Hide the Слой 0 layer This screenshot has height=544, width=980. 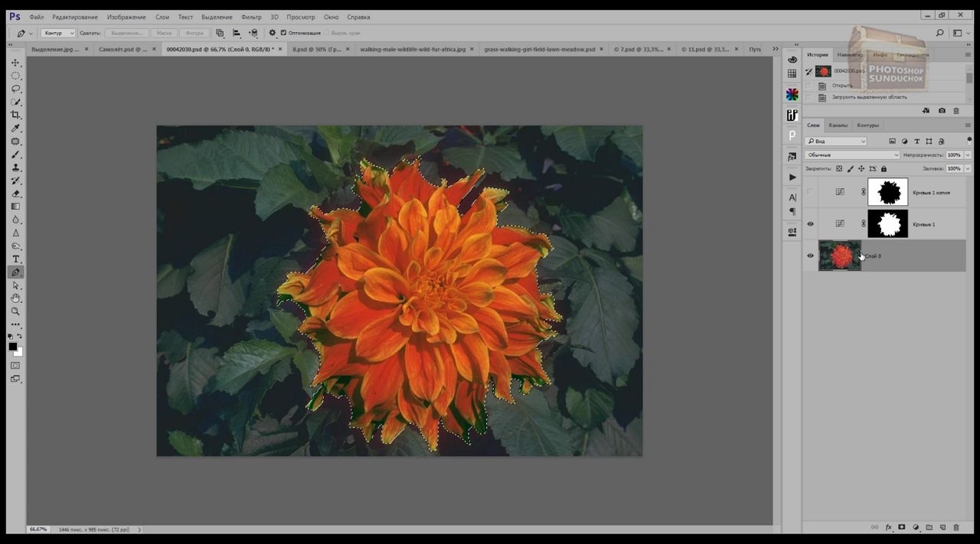(810, 256)
